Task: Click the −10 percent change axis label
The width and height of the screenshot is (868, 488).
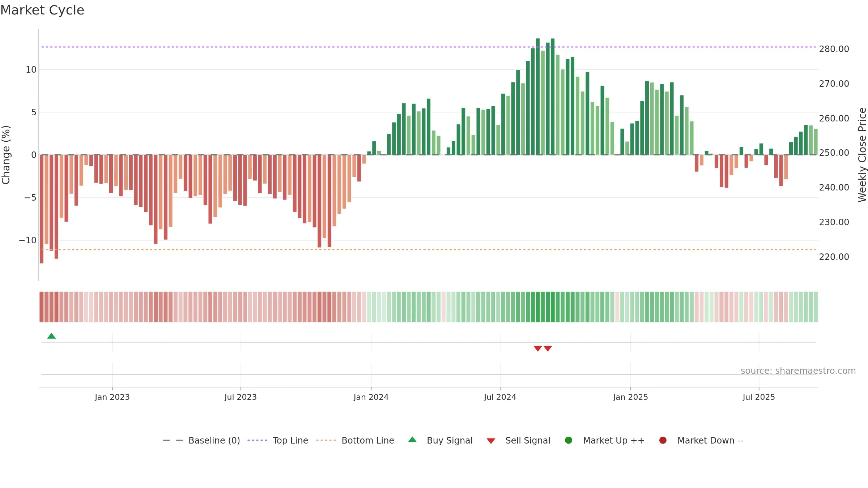Action: (x=28, y=240)
